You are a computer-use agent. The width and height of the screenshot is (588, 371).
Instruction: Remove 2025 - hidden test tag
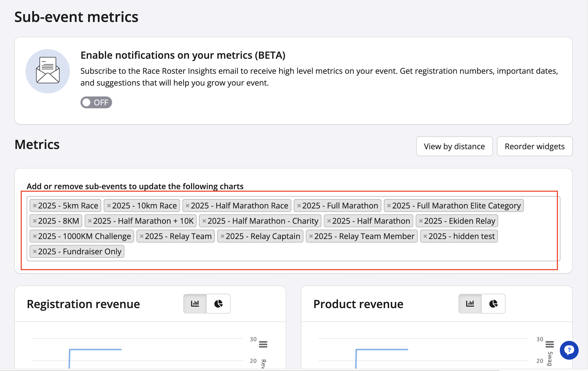tap(425, 236)
